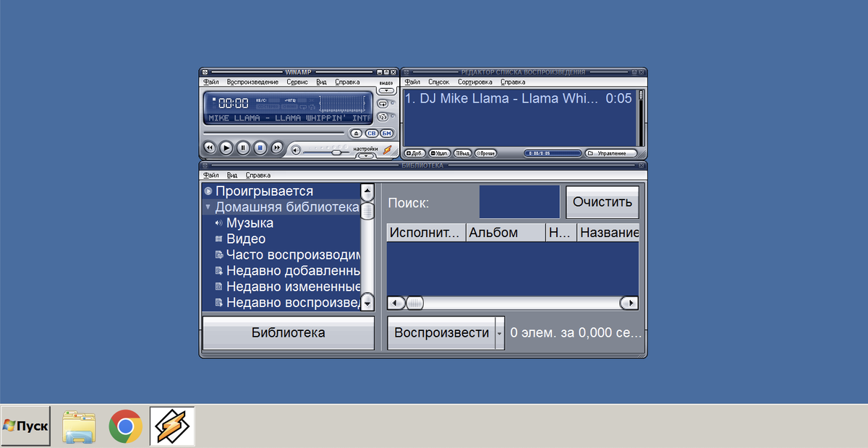Skip to the next track

(x=276, y=147)
